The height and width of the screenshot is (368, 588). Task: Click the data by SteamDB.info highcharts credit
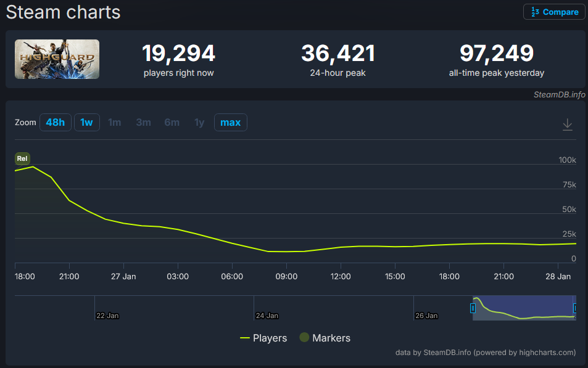click(x=485, y=353)
